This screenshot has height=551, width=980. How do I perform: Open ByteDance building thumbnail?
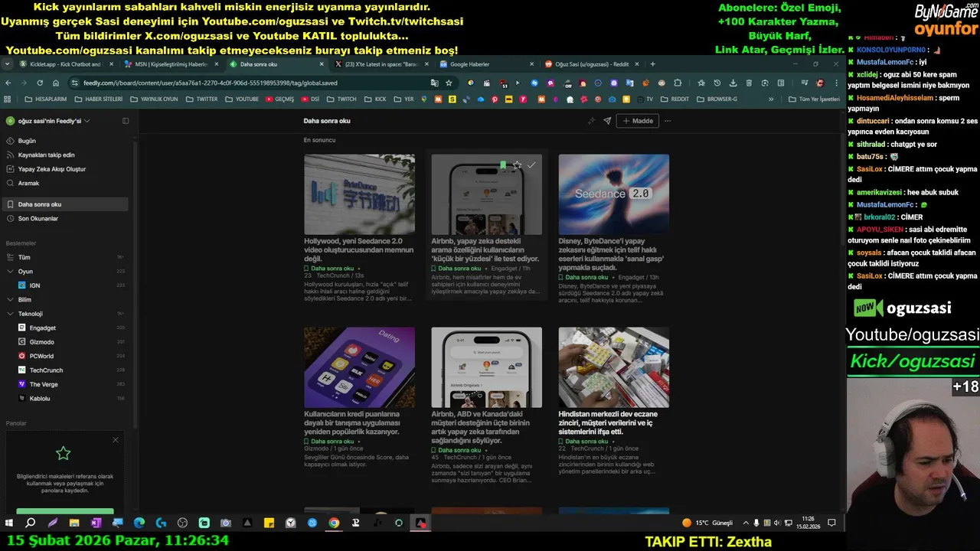coord(359,194)
